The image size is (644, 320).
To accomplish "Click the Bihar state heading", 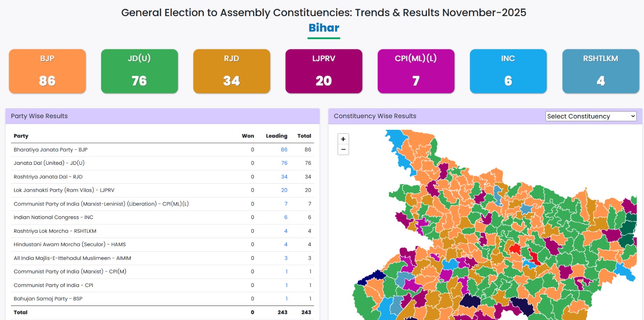I will click(324, 28).
